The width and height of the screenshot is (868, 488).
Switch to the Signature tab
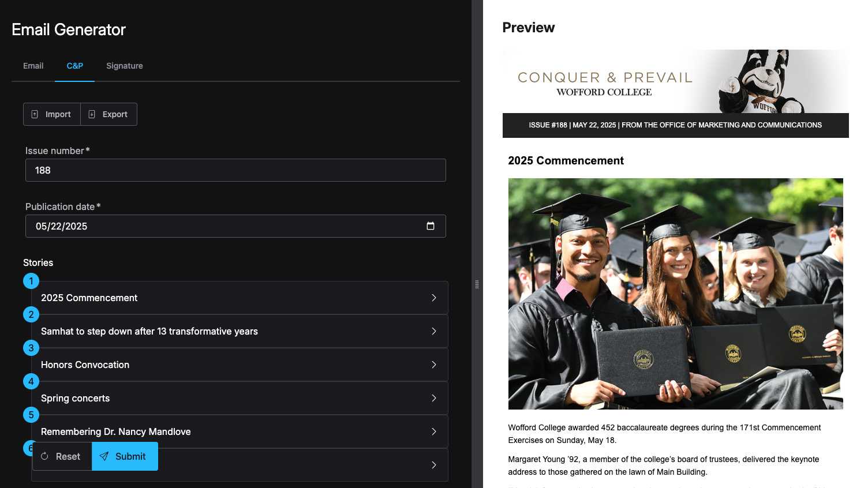click(124, 66)
